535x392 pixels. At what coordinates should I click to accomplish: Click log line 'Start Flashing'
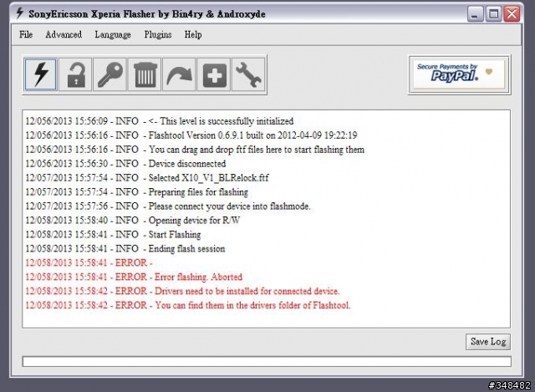pyautogui.click(x=114, y=234)
